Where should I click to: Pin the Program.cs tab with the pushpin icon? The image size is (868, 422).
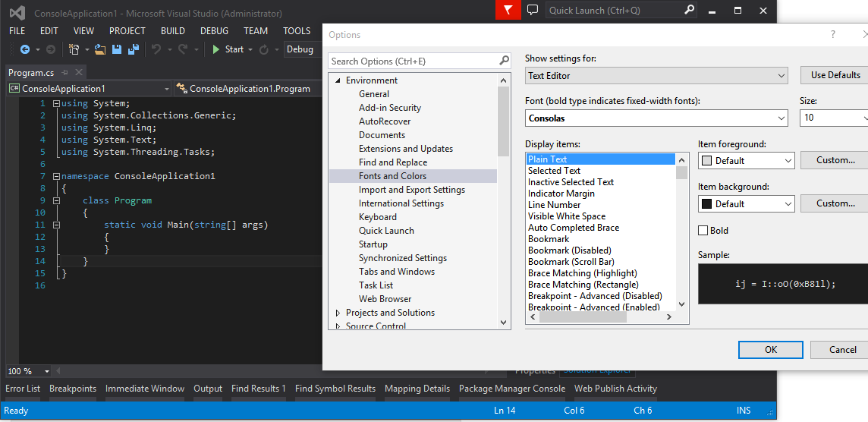[x=65, y=73]
